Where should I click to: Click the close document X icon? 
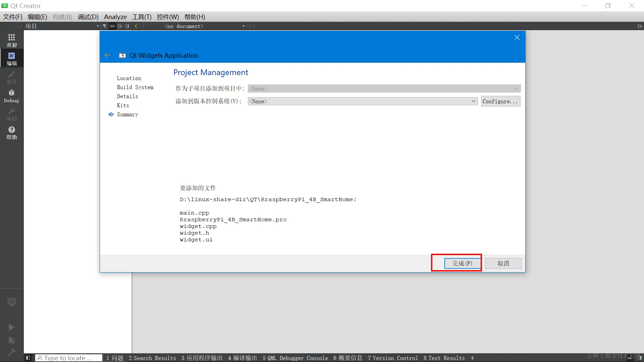(250, 26)
